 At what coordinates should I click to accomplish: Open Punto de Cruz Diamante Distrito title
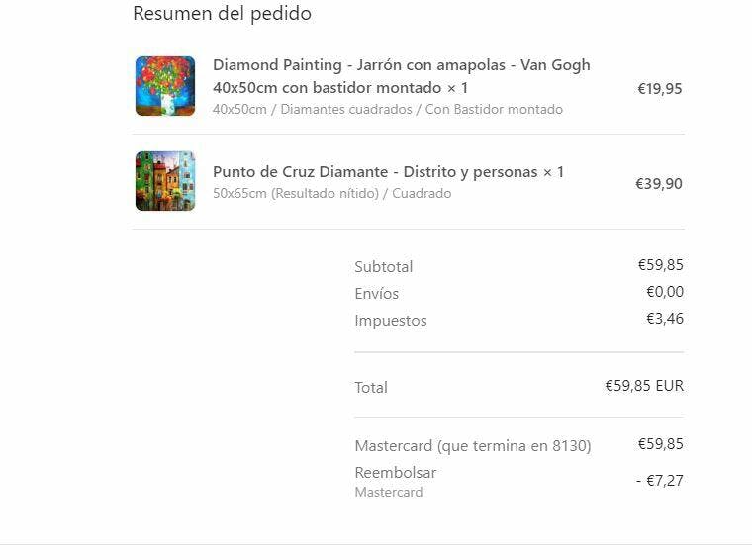pos(388,171)
